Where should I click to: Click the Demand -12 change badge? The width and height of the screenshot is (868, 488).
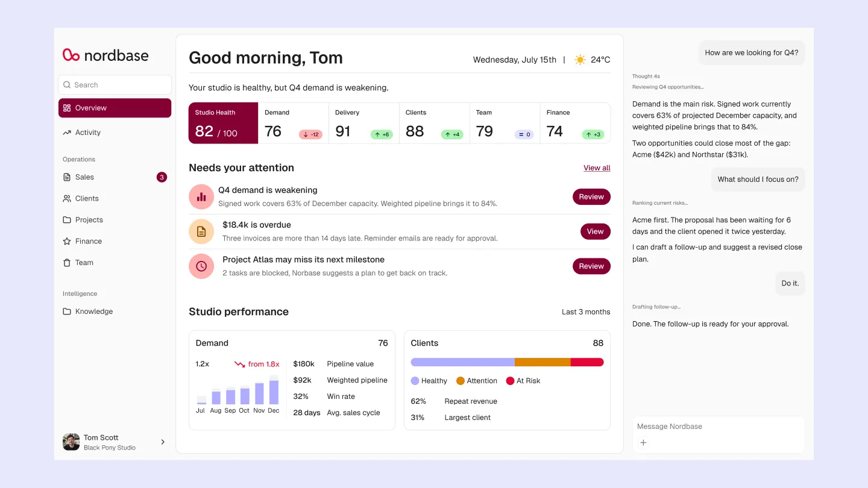coord(311,134)
